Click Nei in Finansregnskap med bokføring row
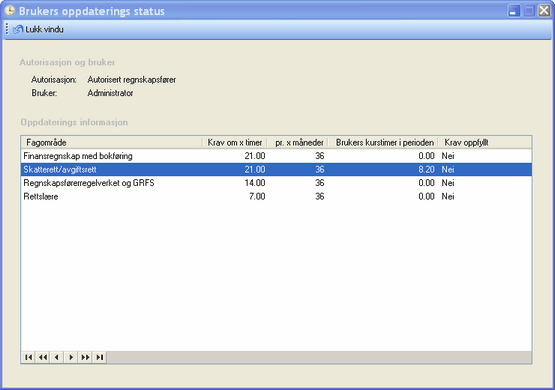 (x=448, y=156)
